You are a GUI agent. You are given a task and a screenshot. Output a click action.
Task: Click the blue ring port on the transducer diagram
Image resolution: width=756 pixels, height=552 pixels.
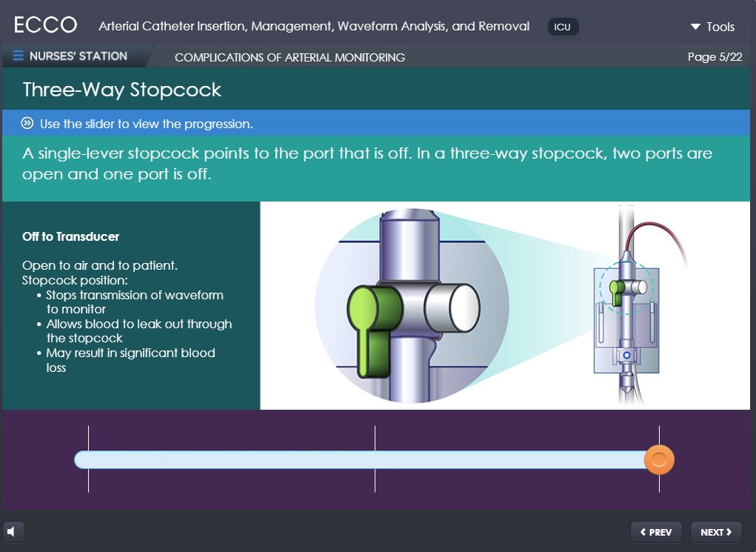click(x=626, y=356)
